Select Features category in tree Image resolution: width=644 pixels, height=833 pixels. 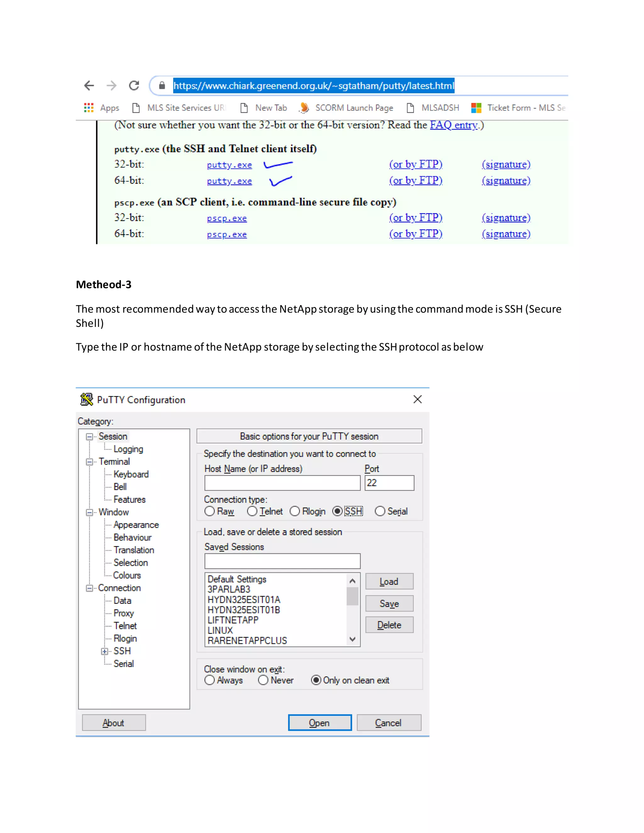pyautogui.click(x=129, y=499)
